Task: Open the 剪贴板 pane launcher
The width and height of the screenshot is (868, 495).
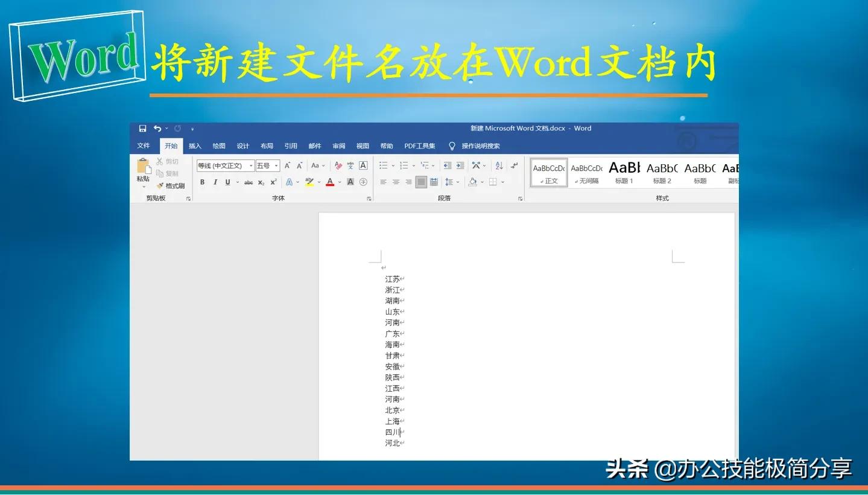Action: (x=188, y=199)
